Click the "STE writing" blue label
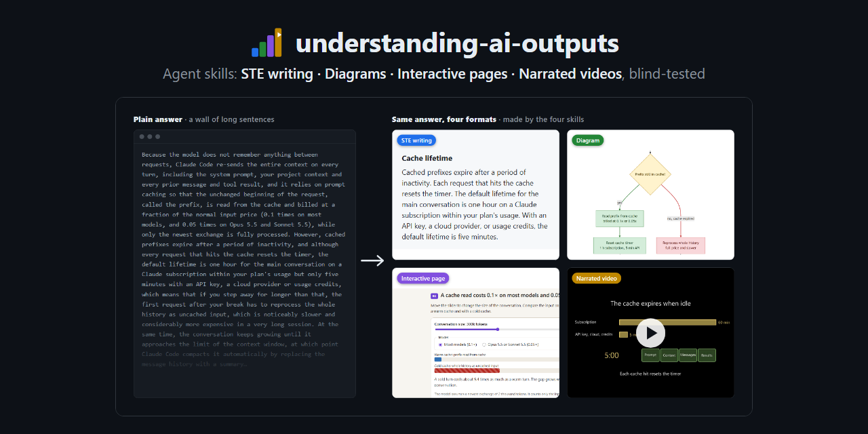The height and width of the screenshot is (434, 868). (416, 140)
